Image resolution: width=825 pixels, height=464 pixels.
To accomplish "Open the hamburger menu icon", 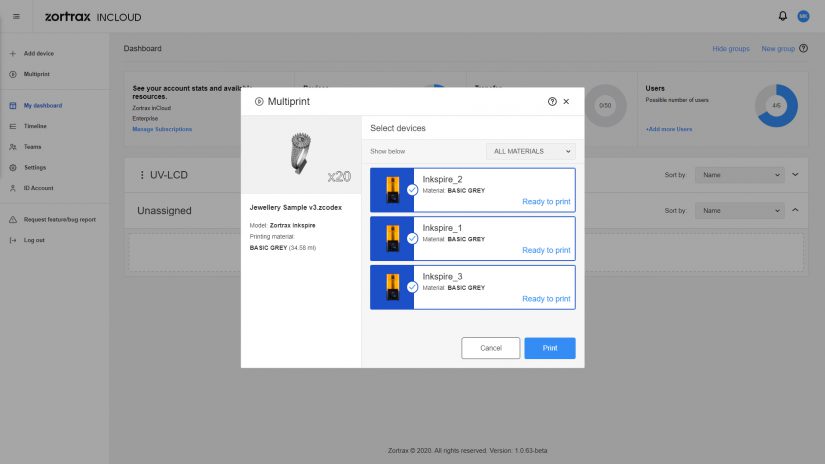I will tap(16, 17).
